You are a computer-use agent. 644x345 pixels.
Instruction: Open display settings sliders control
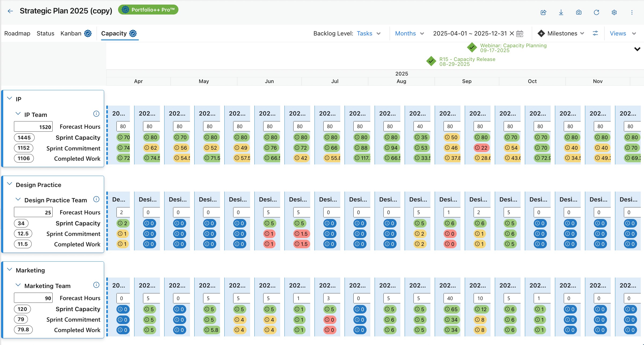coord(596,33)
